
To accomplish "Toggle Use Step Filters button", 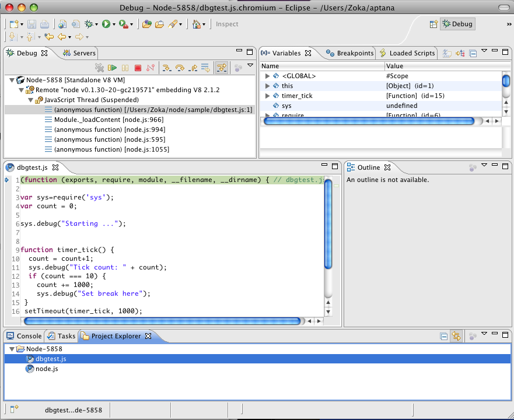I will [221, 68].
